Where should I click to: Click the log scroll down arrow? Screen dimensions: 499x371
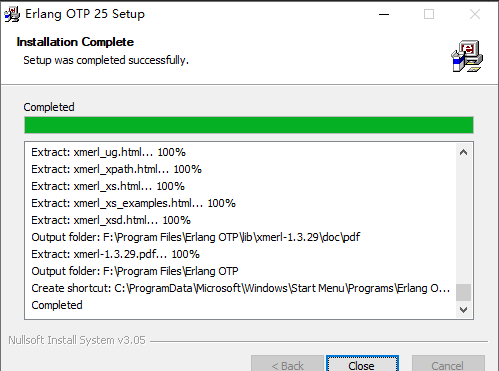(463, 310)
